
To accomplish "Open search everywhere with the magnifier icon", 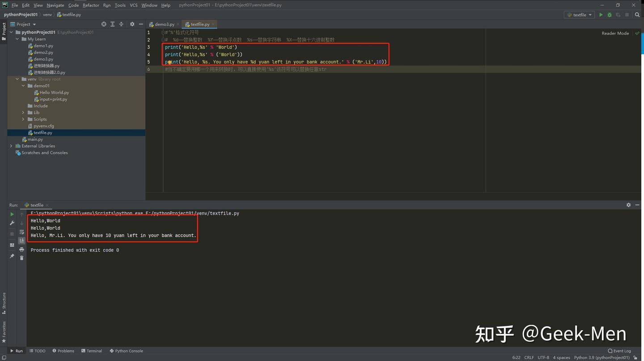I will click(637, 15).
